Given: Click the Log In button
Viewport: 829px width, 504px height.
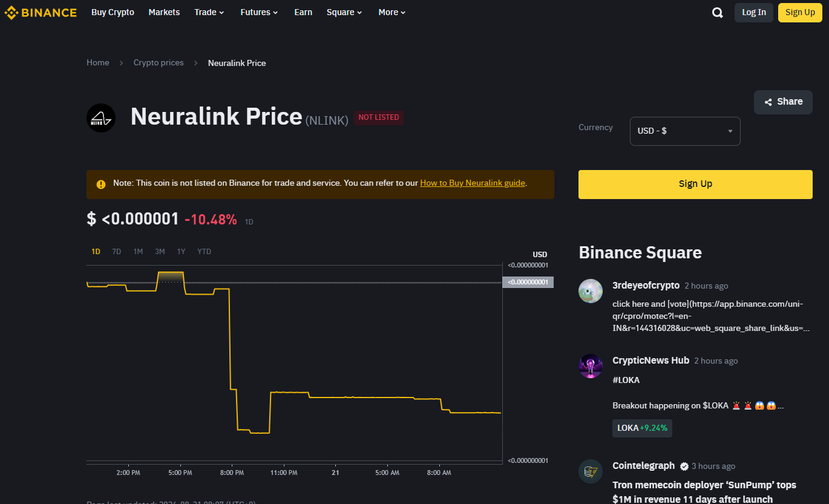Looking at the screenshot, I should tap(754, 13).
